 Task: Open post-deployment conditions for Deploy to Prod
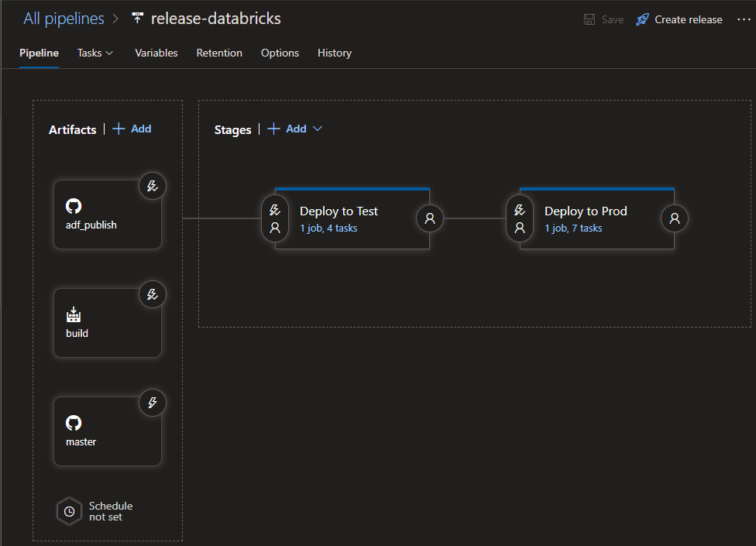point(675,218)
